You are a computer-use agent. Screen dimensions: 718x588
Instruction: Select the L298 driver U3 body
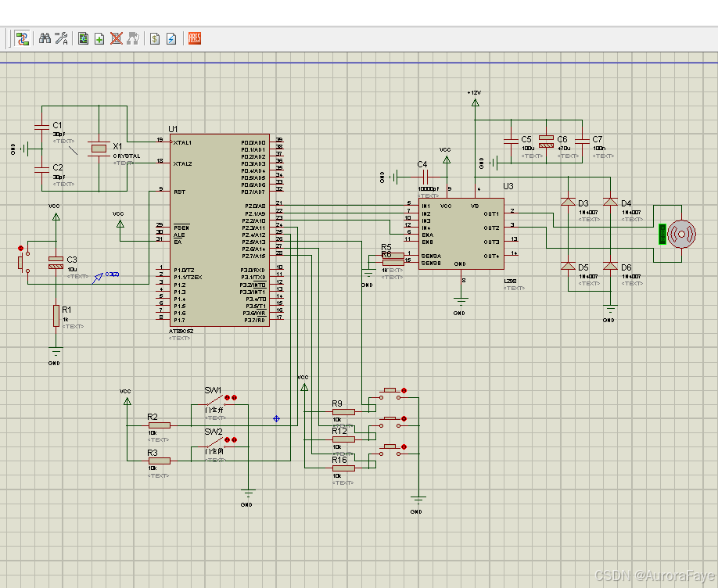point(461,234)
